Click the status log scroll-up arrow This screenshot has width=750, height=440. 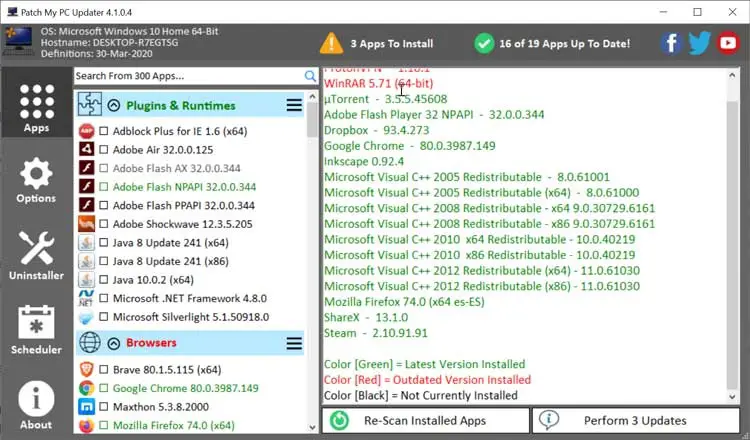[x=732, y=75]
